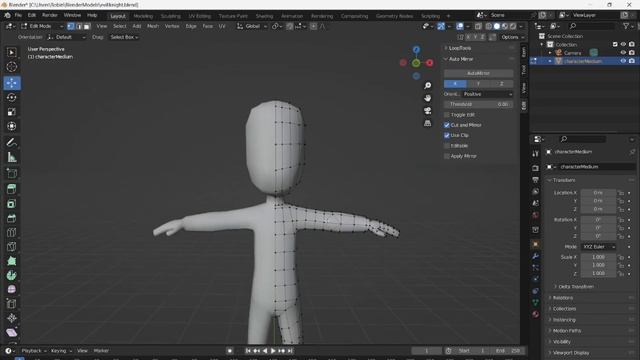The height and width of the screenshot is (360, 640).
Task: Toggle the camera view icon
Action: [x=427, y=111]
